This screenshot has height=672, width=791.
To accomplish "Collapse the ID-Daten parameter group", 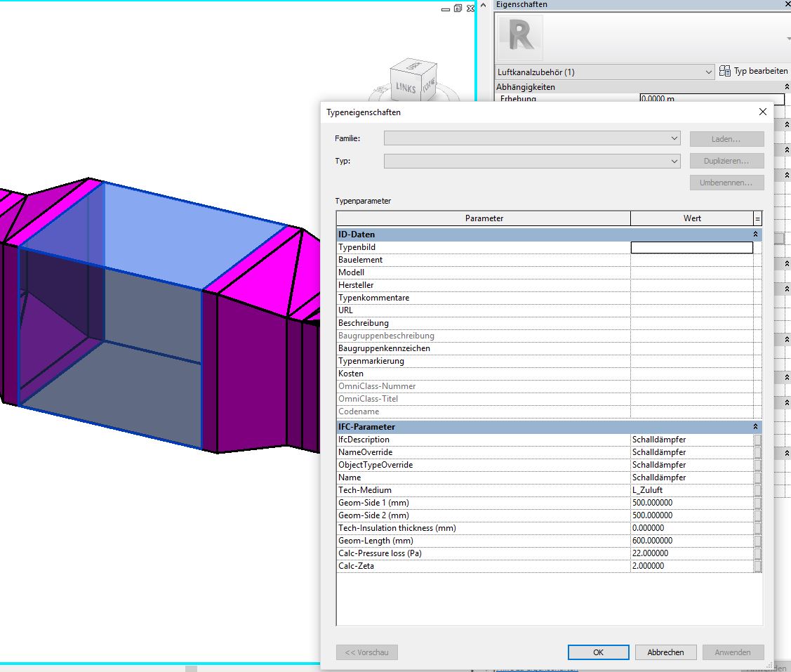I will (755, 235).
